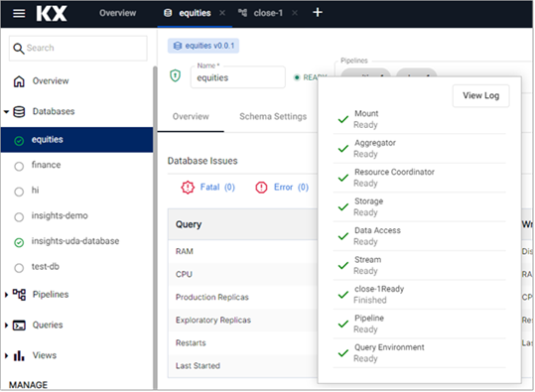Click the Pipelines node icon in sidebar

pyautogui.click(x=19, y=295)
